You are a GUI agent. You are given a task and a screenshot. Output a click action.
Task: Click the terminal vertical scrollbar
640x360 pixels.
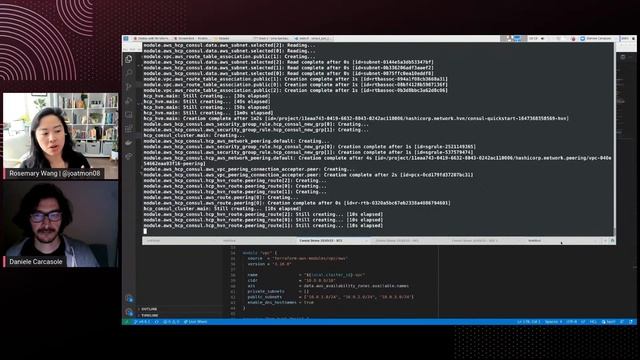(614, 139)
